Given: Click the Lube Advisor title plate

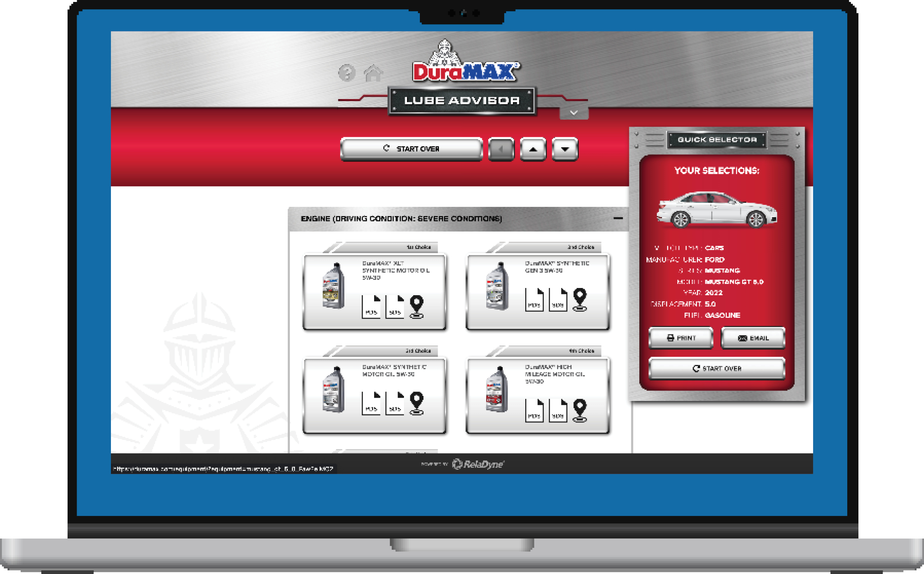Looking at the screenshot, I should click(x=462, y=101).
